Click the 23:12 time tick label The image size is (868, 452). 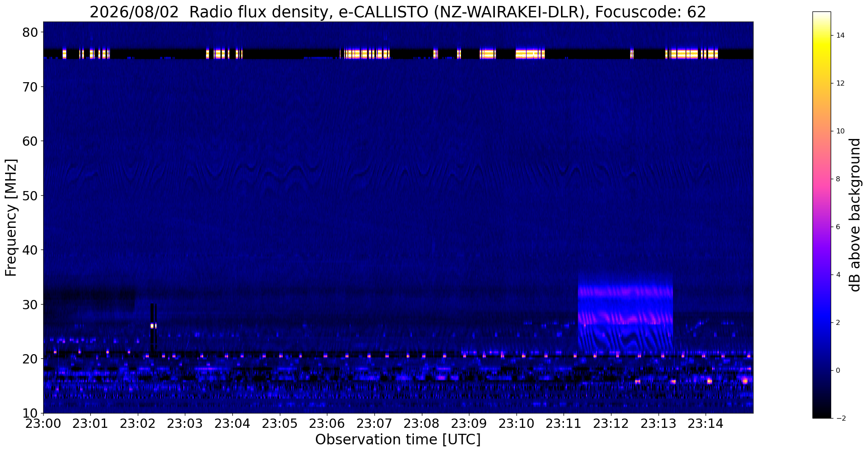pos(611,423)
